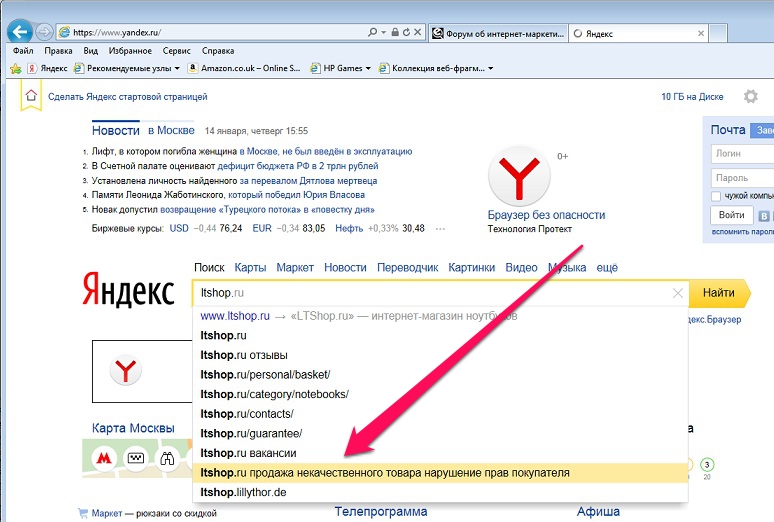774x522 pixels.
Task: Click the 10 ГБ на Диске link
Action: (692, 97)
